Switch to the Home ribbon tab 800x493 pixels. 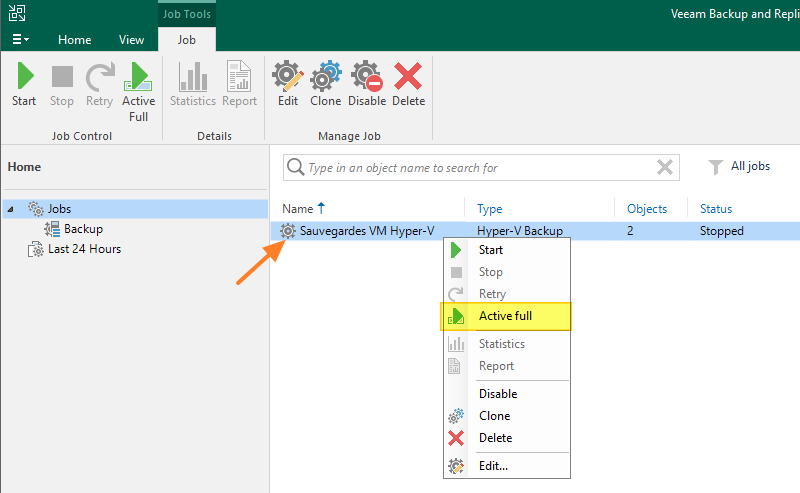[74, 40]
